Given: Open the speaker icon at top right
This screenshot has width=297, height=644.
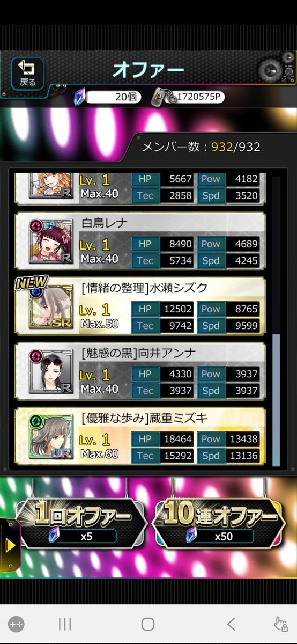Looking at the screenshot, I should pyautogui.click(x=274, y=70).
